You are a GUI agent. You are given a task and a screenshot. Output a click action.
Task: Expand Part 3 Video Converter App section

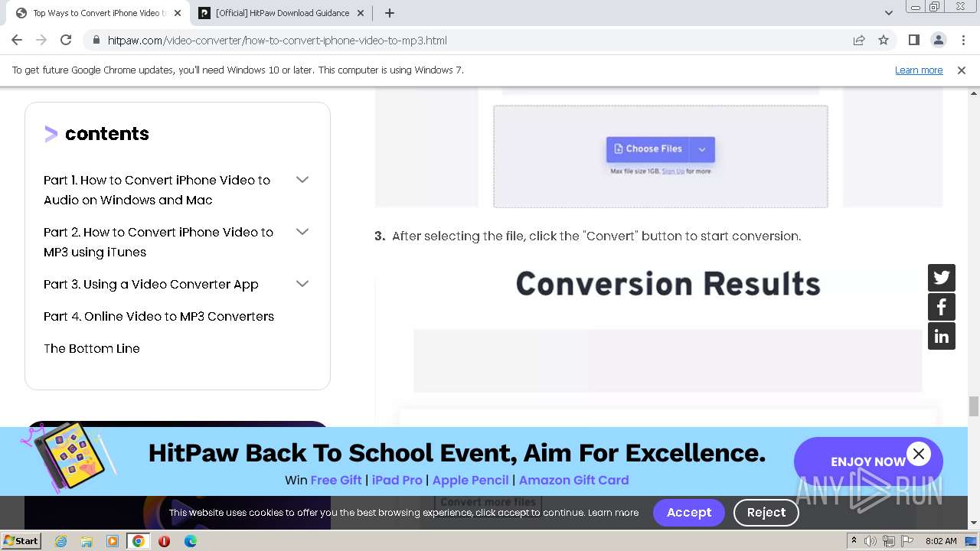click(x=302, y=284)
